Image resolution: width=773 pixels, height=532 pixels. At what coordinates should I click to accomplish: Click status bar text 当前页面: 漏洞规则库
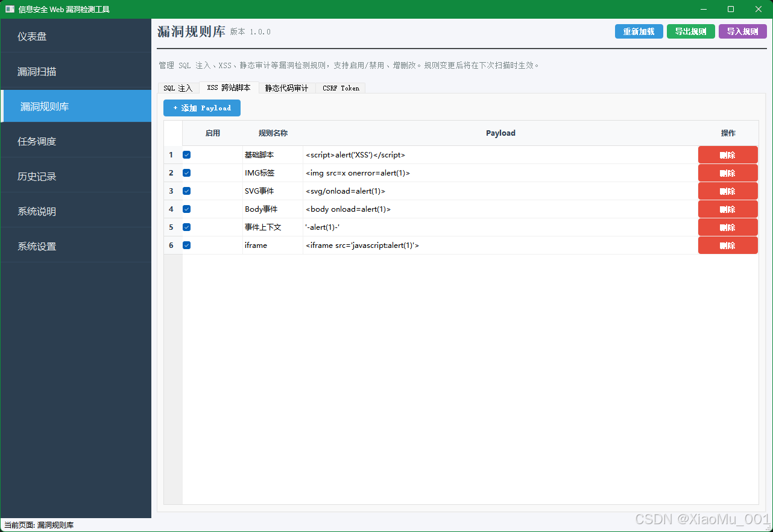[39, 525]
